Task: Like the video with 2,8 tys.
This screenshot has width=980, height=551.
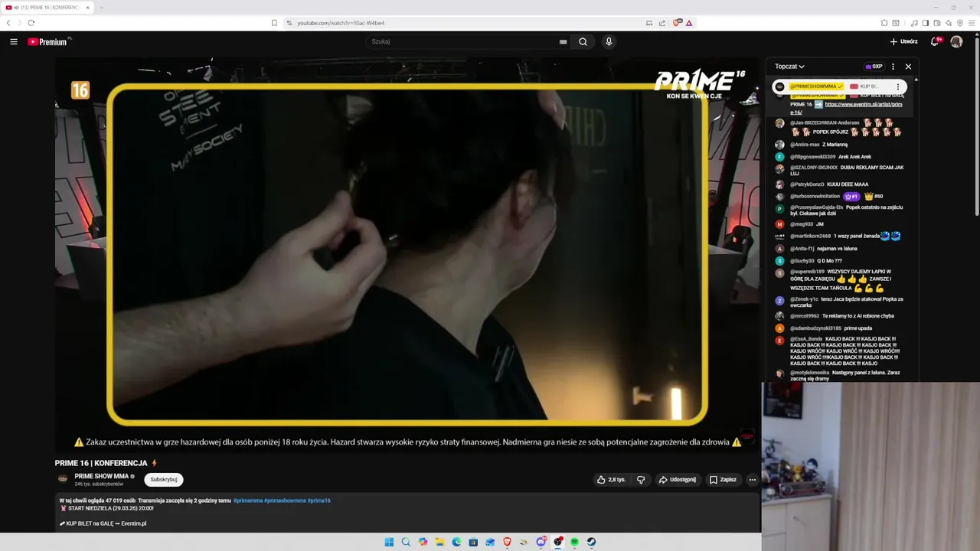Action: coord(612,480)
